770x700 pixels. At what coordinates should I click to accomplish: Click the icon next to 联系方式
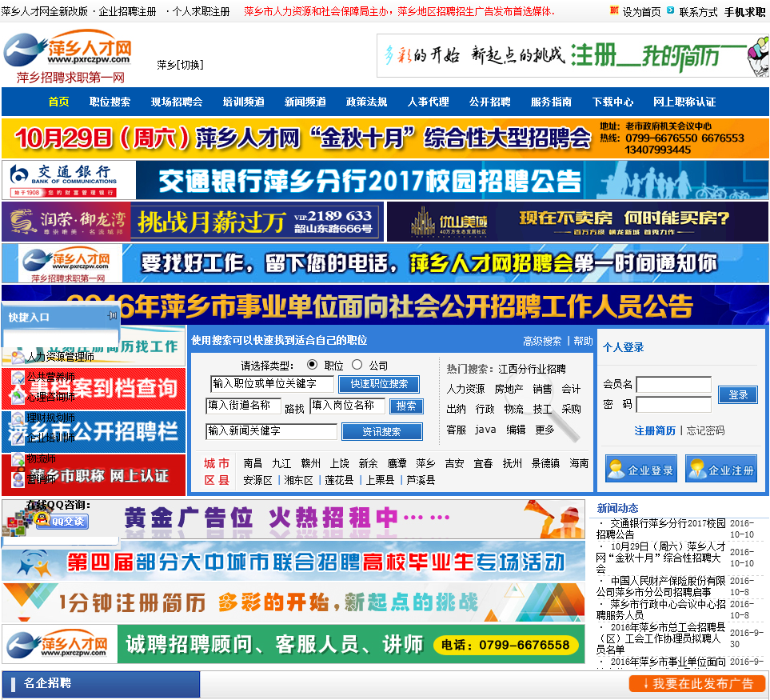coord(671,10)
